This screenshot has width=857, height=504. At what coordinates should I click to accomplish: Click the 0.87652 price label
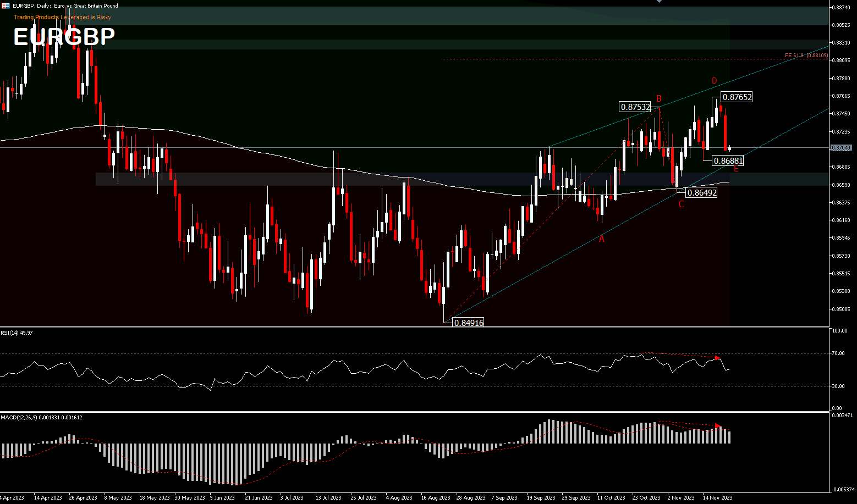[x=737, y=97]
